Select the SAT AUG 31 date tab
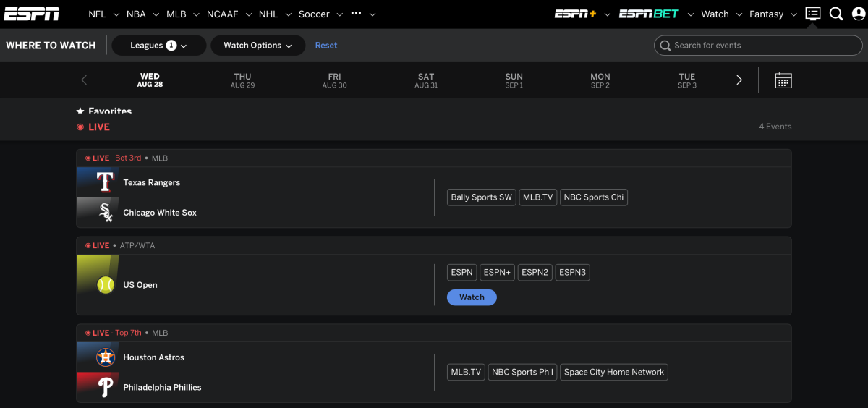868x408 pixels. 426,80
